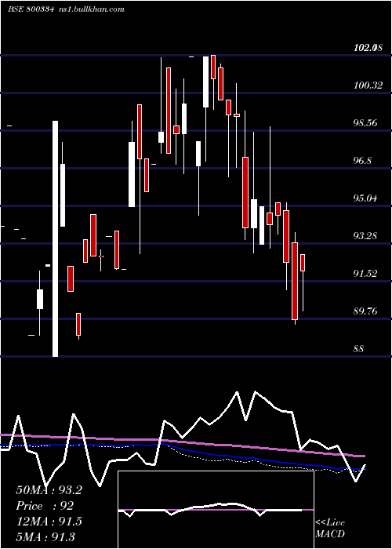Image resolution: width=392 pixels, height=549 pixels.
Task: Click the 91.52 price axis label
Action: (x=365, y=274)
